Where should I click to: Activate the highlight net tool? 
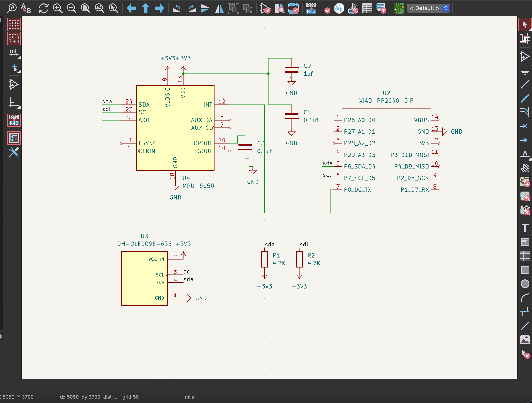pyautogui.click(x=525, y=38)
